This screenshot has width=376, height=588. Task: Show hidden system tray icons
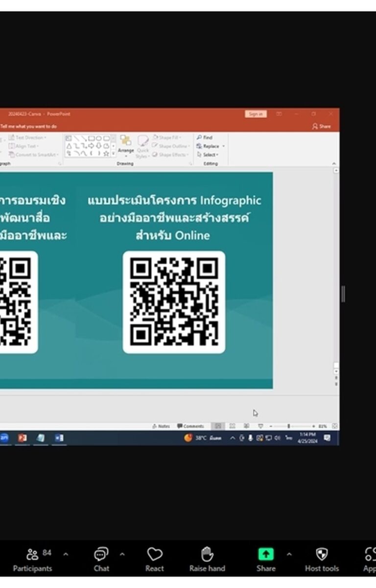[233, 438]
